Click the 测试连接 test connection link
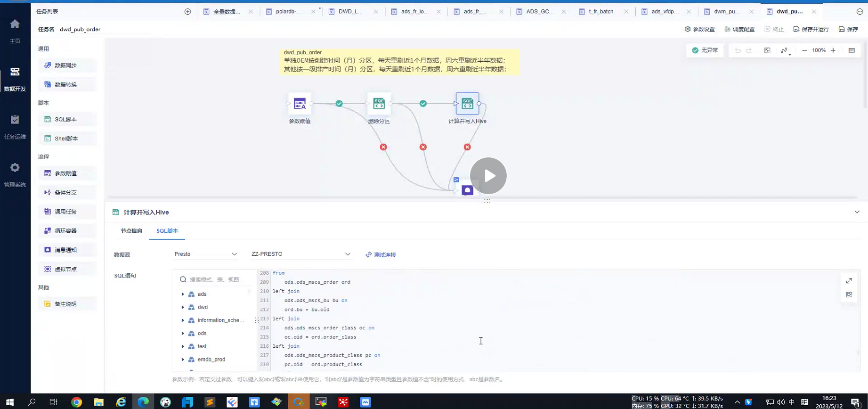Image resolution: width=868 pixels, height=409 pixels. 381,255
